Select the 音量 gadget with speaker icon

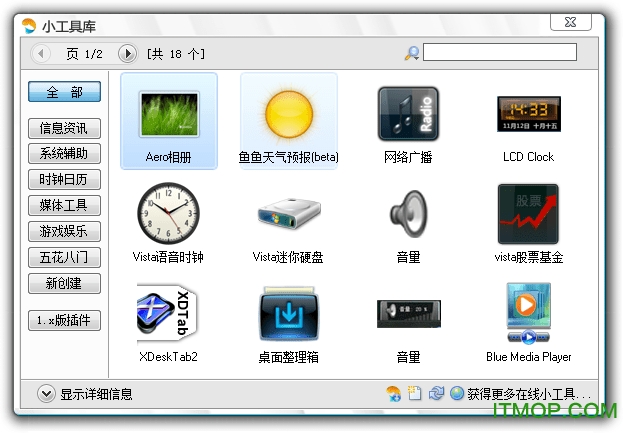[408, 227]
